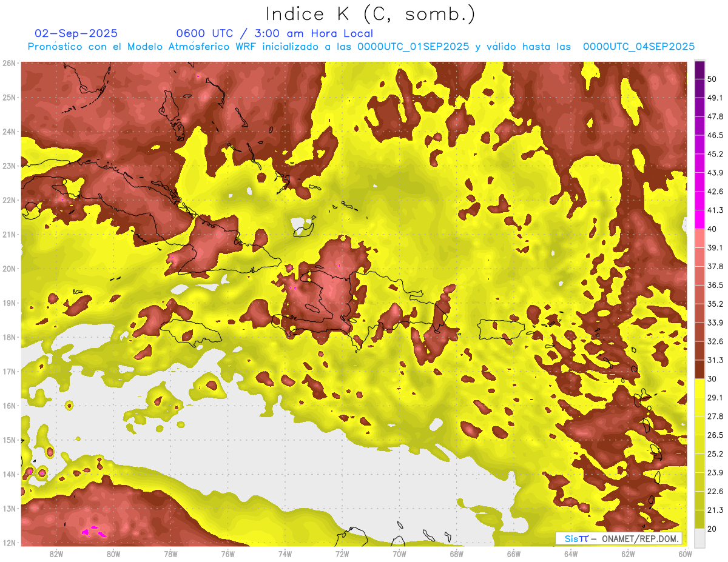Click the title "Indice K (C, somb.)"
728x562 pixels.
pos(370,14)
